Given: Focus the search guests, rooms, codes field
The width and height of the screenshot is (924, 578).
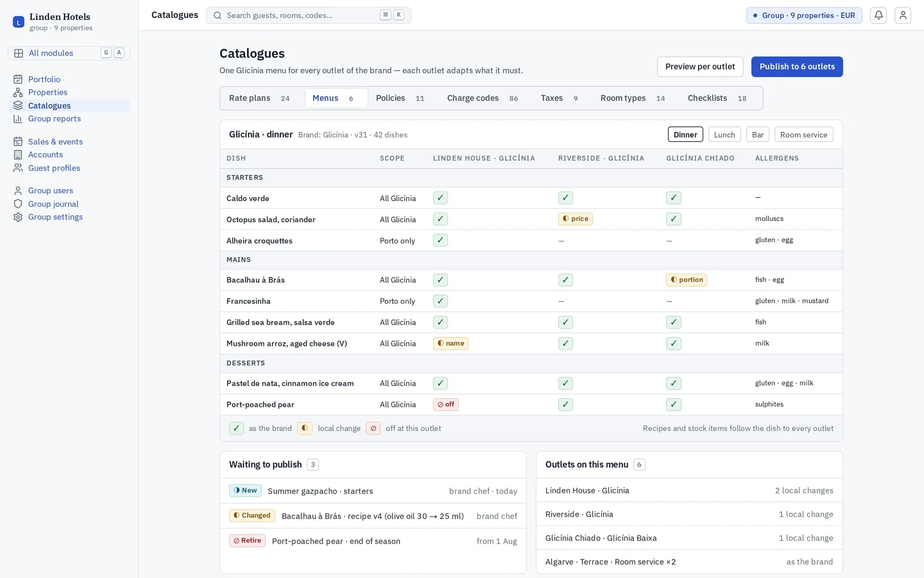Looking at the screenshot, I should pos(308,15).
